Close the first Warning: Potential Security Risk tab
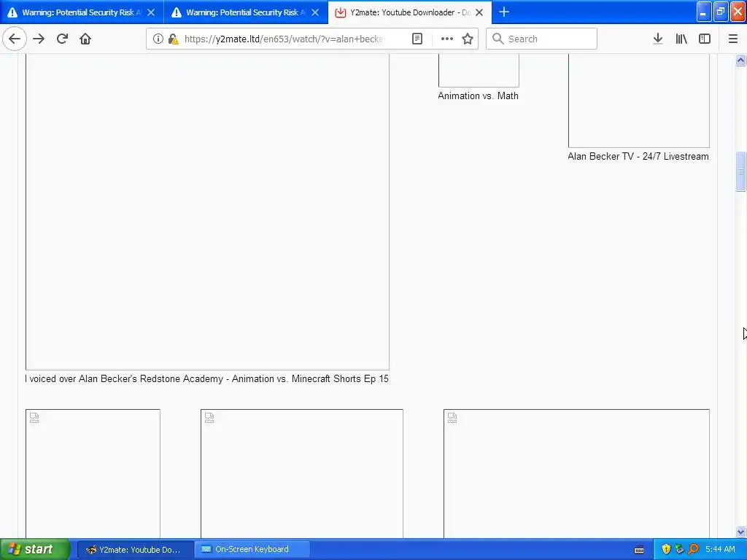The image size is (747, 560). (x=151, y=12)
